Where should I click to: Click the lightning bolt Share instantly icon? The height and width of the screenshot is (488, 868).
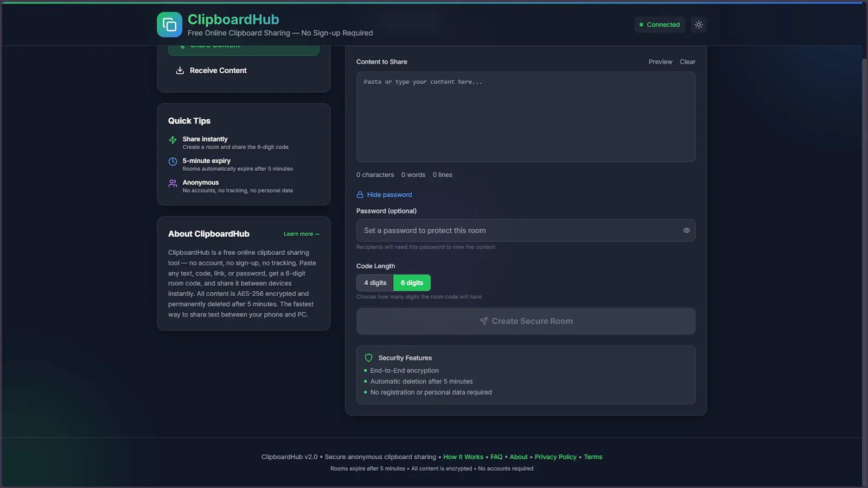173,140
